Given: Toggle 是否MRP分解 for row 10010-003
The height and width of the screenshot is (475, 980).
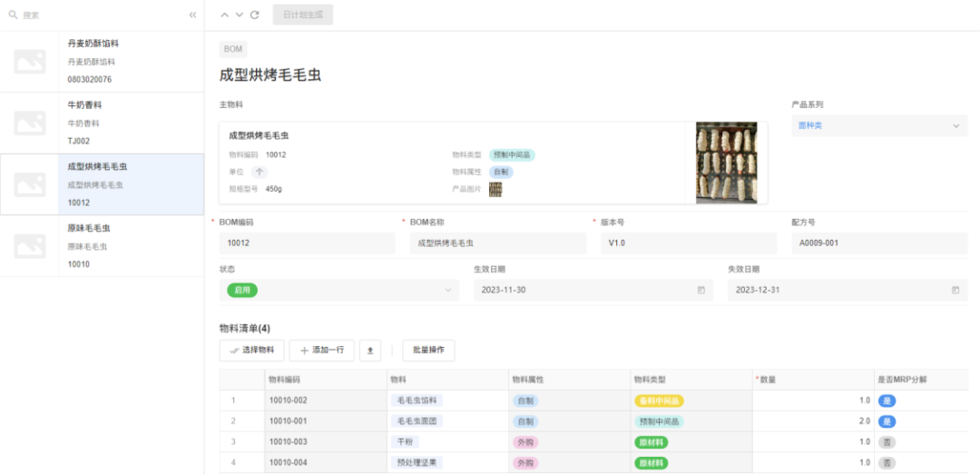Looking at the screenshot, I should (x=887, y=442).
